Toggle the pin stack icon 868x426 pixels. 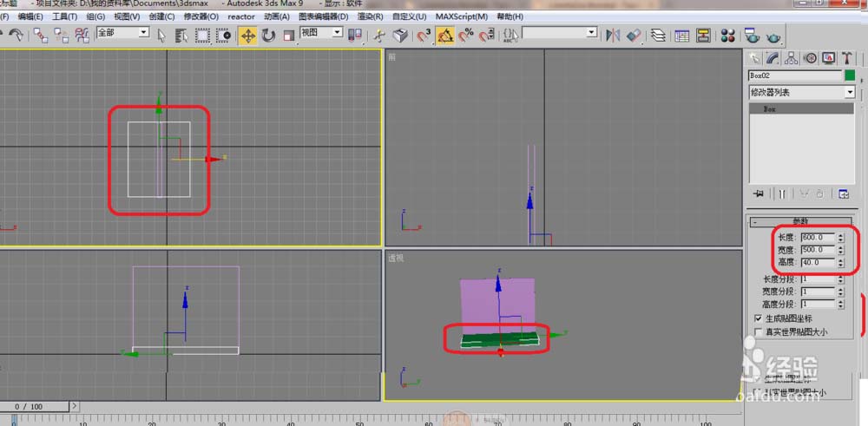(x=759, y=193)
